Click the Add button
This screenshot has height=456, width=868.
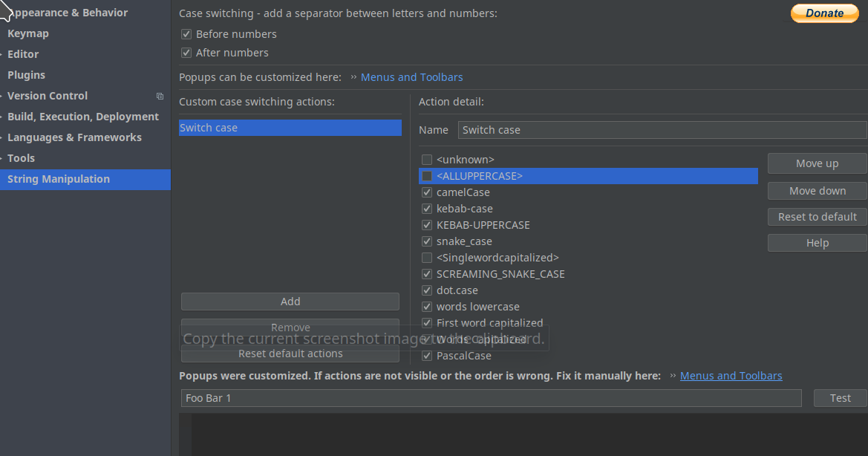point(290,302)
